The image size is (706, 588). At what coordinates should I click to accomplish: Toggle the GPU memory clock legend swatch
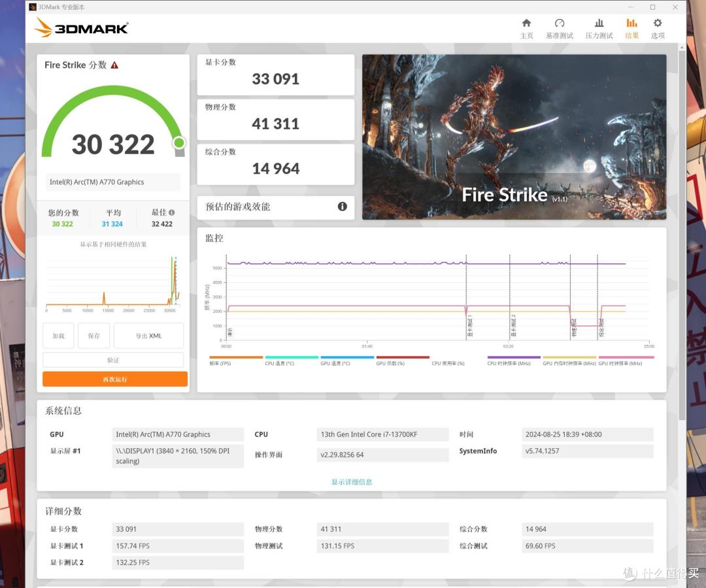569,357
